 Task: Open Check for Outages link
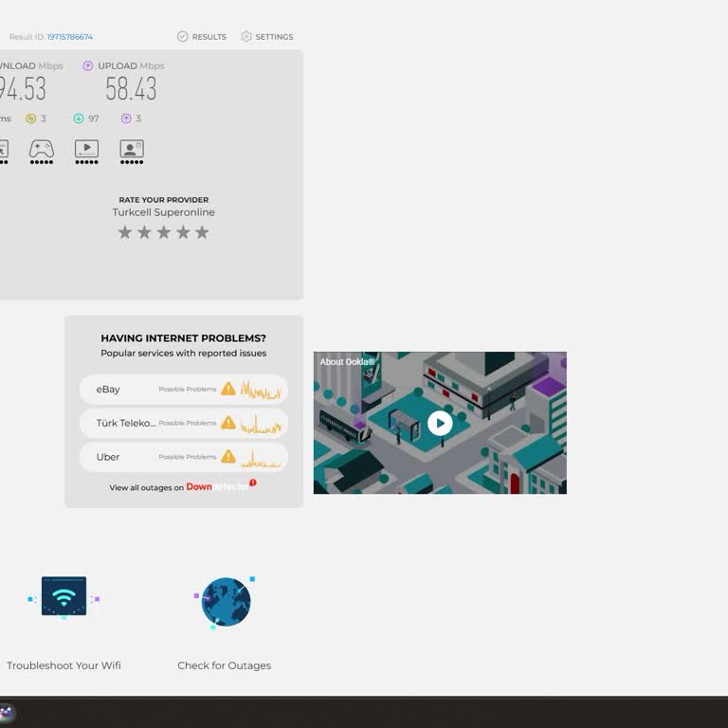tap(225, 665)
